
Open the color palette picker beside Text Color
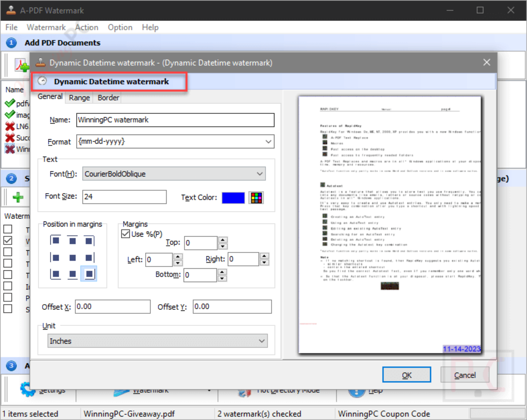[x=256, y=198]
